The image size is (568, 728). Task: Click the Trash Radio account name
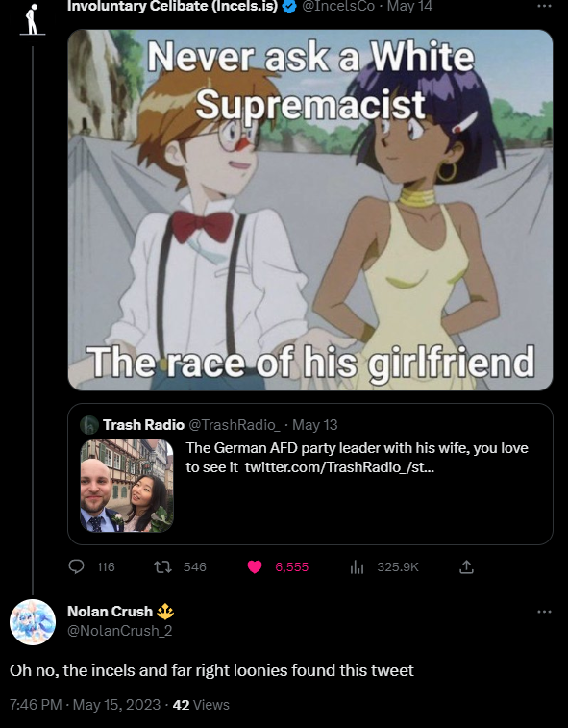143,425
